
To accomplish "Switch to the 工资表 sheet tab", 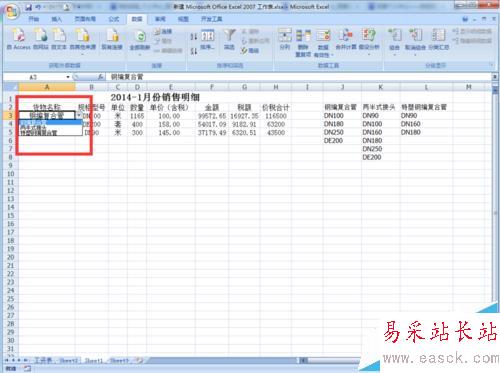I will (43, 360).
